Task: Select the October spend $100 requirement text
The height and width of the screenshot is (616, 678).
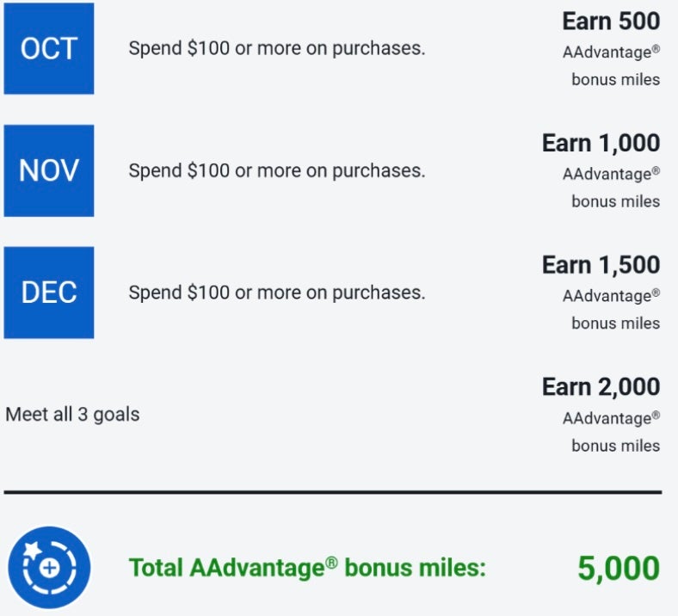Action: (x=276, y=48)
